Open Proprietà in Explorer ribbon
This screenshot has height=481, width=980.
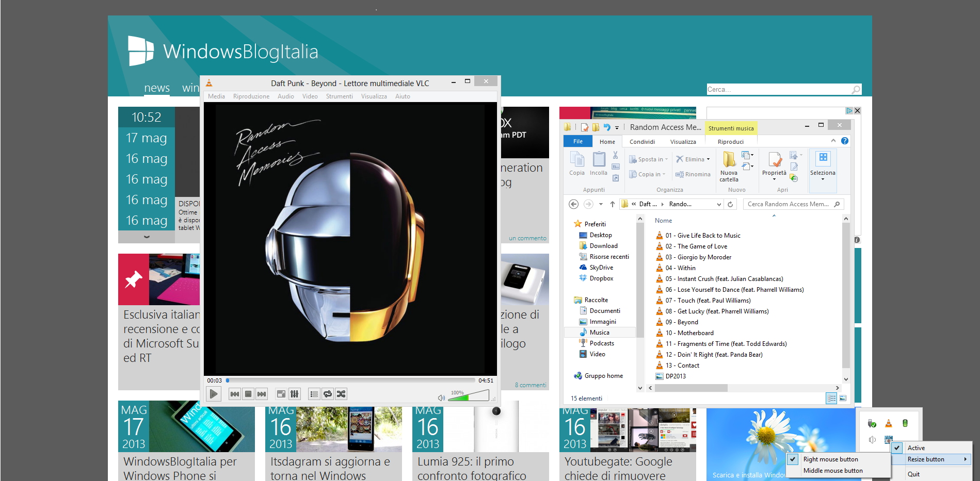click(x=775, y=165)
